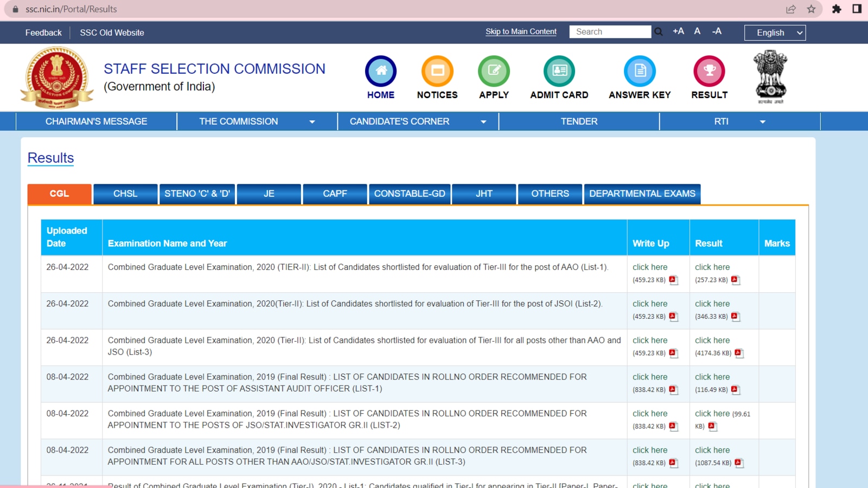Open CHAIRMAN'S MESSAGE menu item
The width and height of the screenshot is (868, 488).
point(97,121)
